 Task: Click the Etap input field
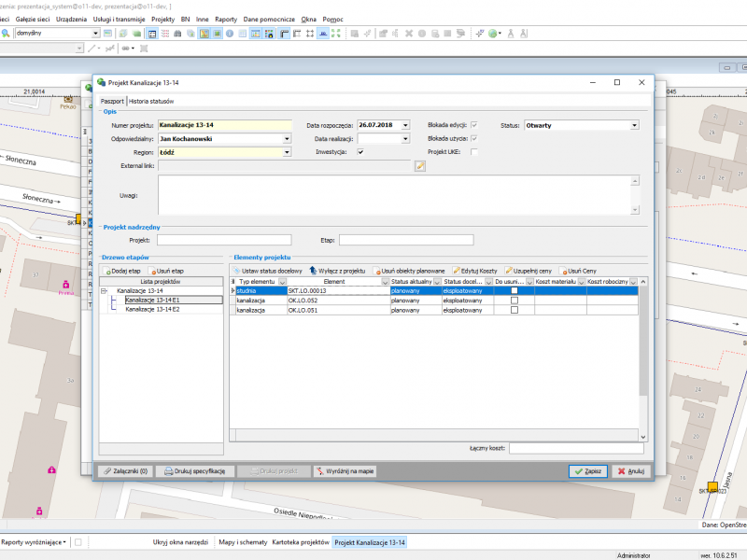(x=406, y=240)
